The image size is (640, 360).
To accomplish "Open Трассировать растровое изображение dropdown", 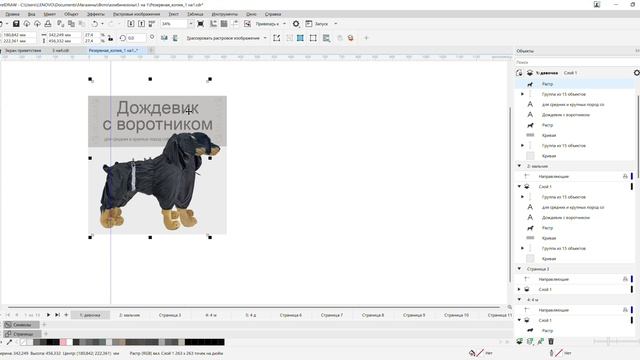I will [x=265, y=38].
